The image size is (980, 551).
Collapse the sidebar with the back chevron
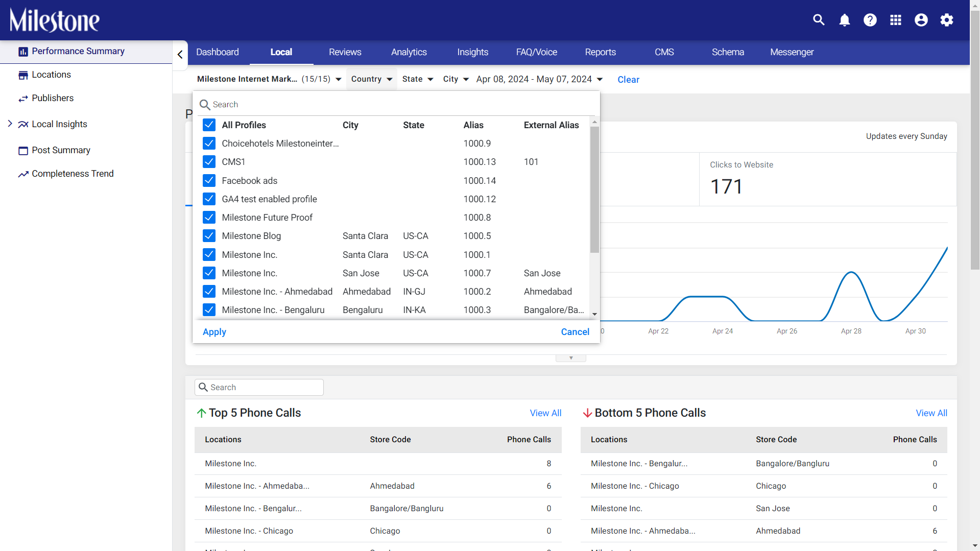pos(180,54)
